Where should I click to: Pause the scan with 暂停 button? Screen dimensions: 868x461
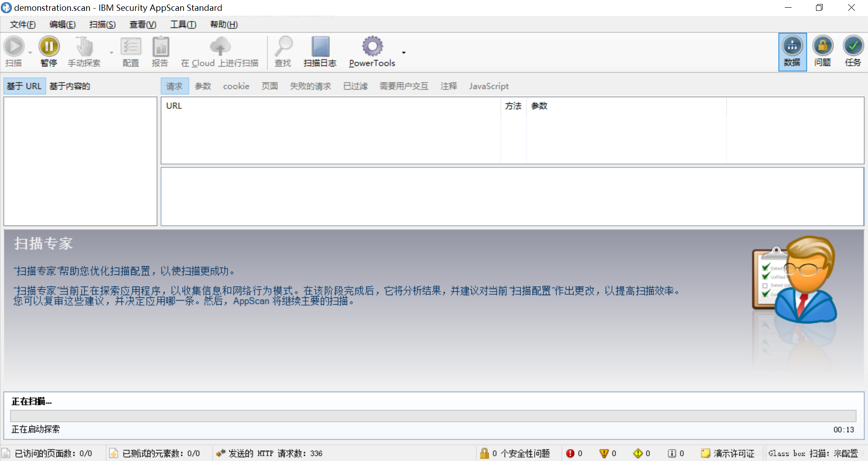[x=49, y=52]
